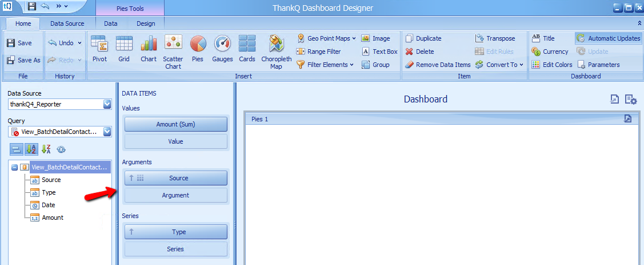
Task: Click the Undo button
Action: [61, 43]
